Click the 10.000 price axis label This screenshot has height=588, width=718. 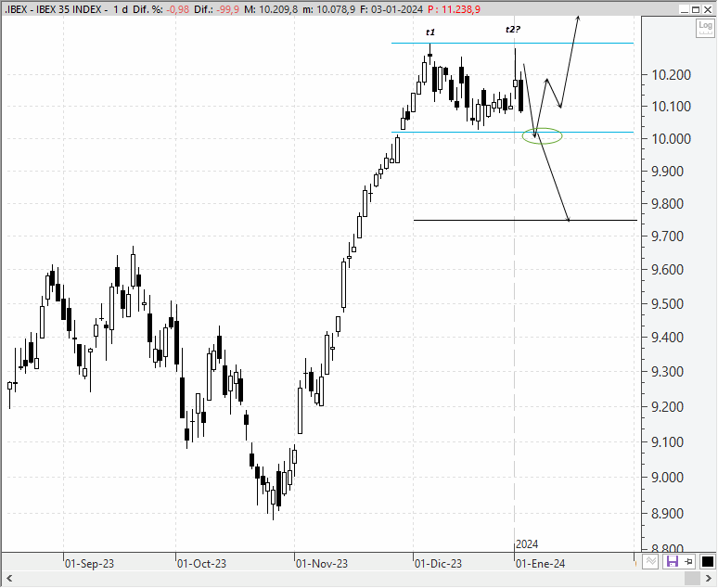[671, 139]
